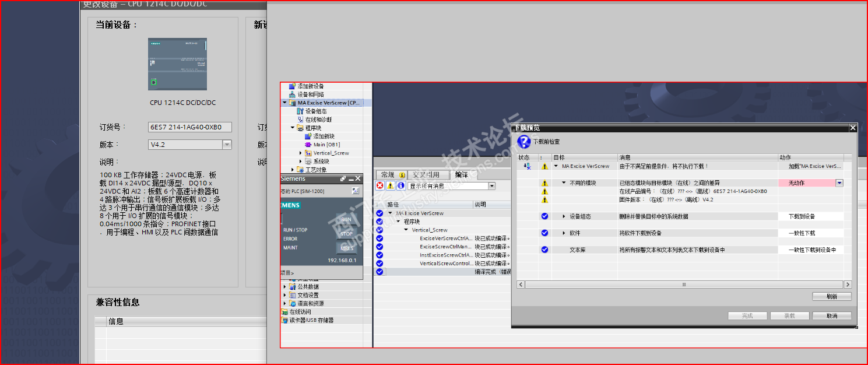Click the download status icon of MA Excise VerScrew
868x365 pixels.
[x=527, y=166]
